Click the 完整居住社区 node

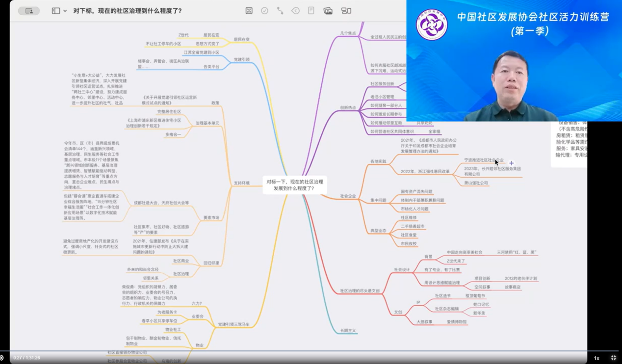click(169, 112)
